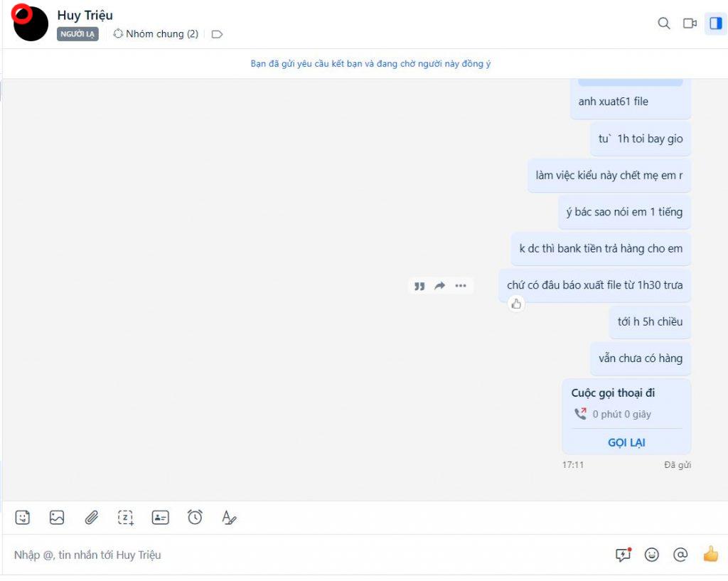Open the emoji picker in the input bar

tap(652, 554)
